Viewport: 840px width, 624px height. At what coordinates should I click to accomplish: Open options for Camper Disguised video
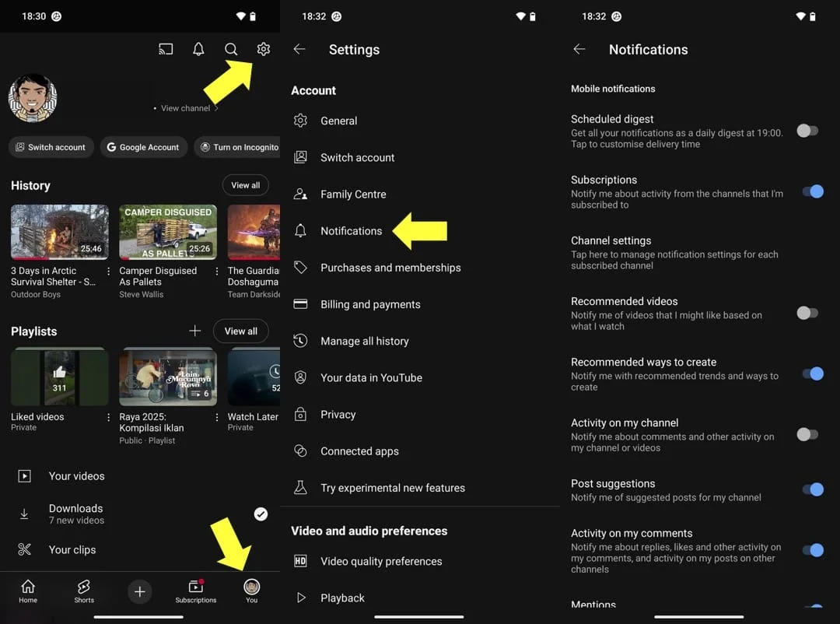(x=217, y=272)
